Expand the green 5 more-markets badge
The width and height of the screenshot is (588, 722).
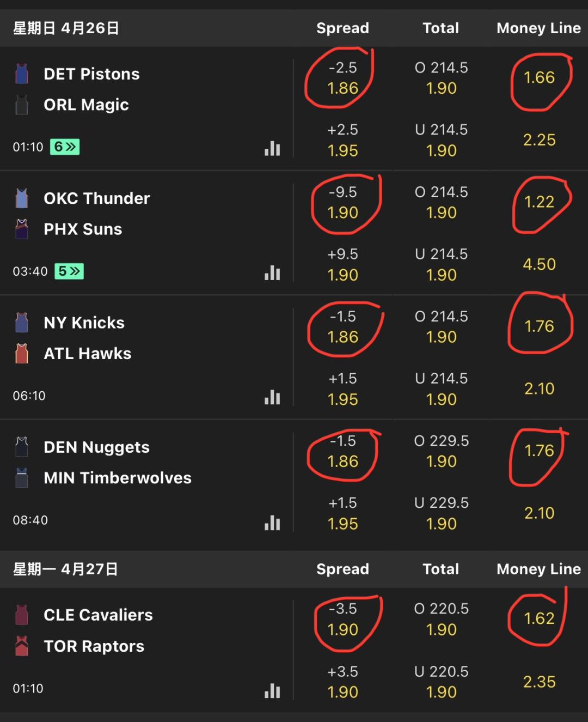(x=69, y=271)
